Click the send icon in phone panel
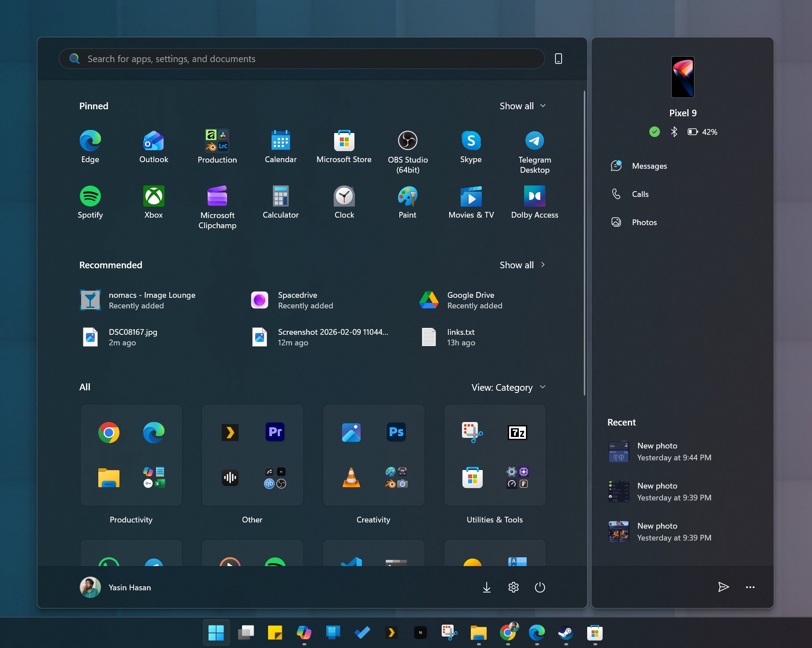Viewport: 812px width, 648px height. tap(723, 587)
